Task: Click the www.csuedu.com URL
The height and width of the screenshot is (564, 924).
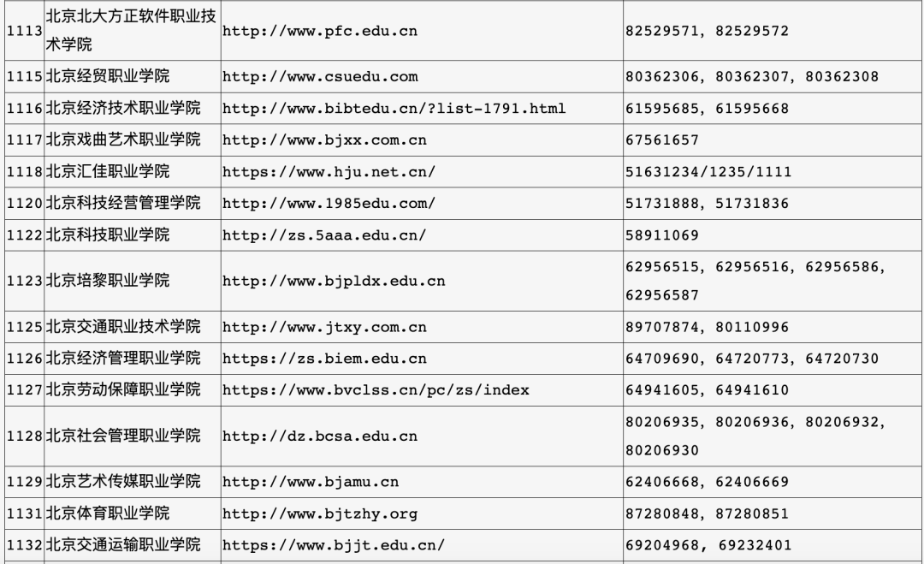Action: pos(320,77)
